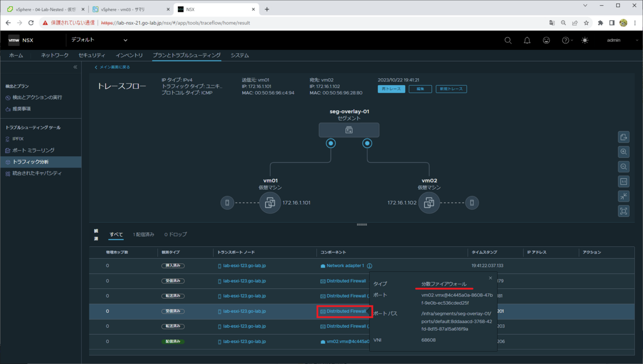
Task: Close the Distributed Firewall details popup
Action: pos(490,278)
